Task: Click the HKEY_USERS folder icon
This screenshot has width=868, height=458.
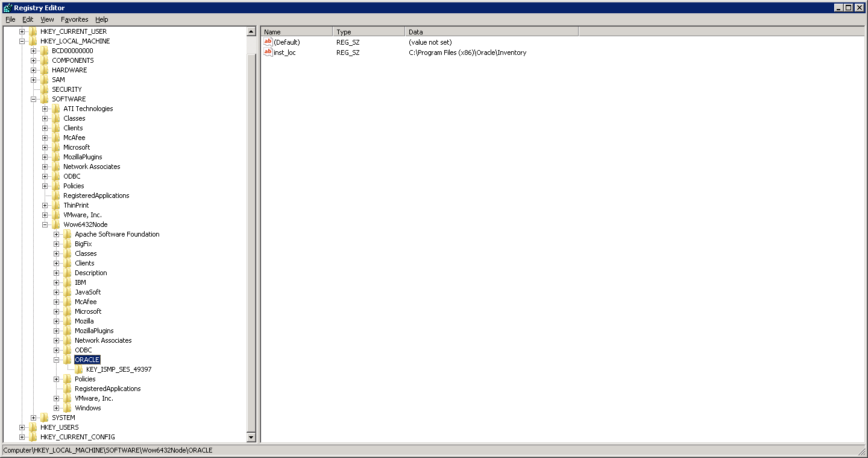Action: (33, 427)
